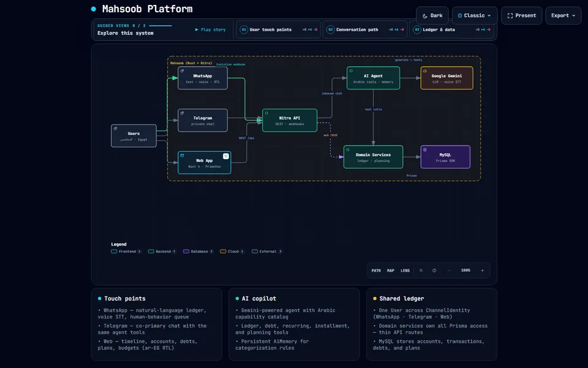This screenshot has width=588, height=368.
Task: Click Play story
Action: coord(210,29)
